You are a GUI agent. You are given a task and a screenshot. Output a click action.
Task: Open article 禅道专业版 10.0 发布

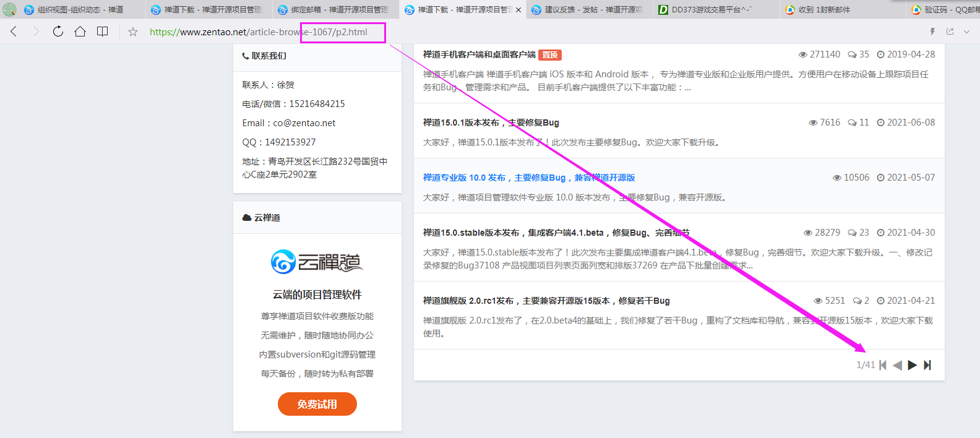tap(529, 178)
